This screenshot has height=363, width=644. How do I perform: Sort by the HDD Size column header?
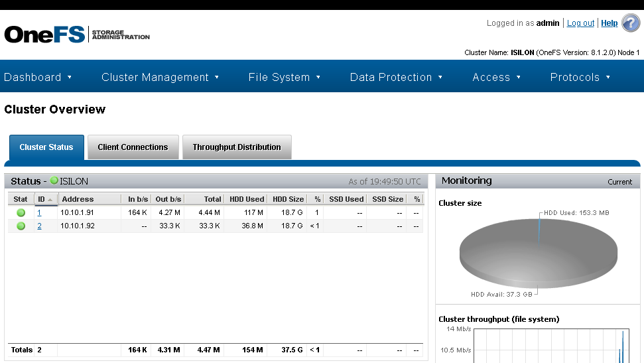pos(288,199)
